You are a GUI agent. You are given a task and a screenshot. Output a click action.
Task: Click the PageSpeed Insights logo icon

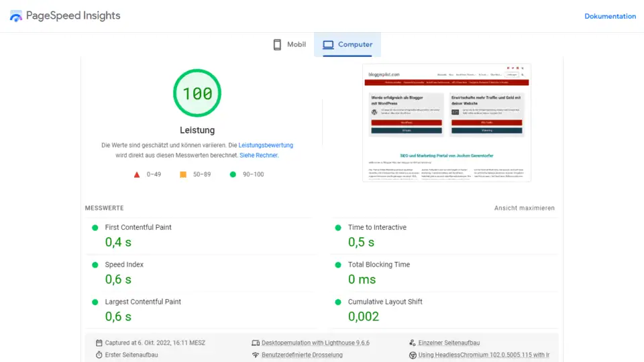click(15, 16)
